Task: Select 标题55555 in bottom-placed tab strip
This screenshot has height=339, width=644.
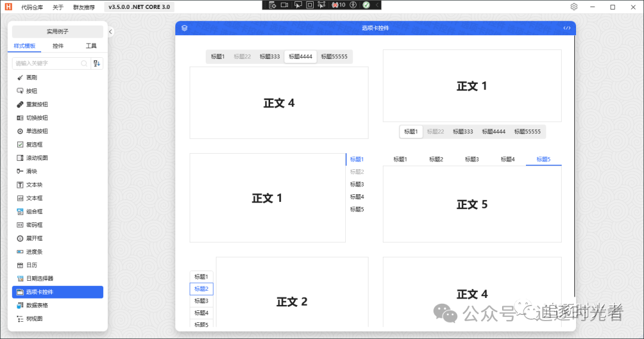Action: (x=527, y=132)
